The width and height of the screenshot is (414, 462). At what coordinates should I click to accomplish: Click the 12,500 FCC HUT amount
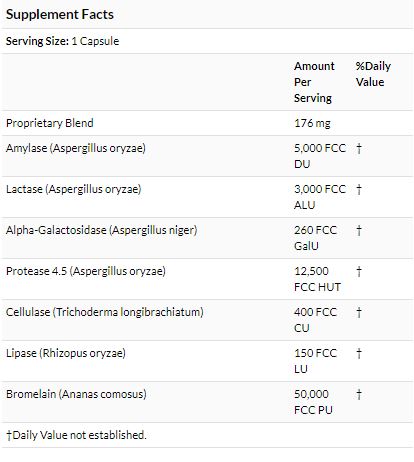click(x=317, y=279)
